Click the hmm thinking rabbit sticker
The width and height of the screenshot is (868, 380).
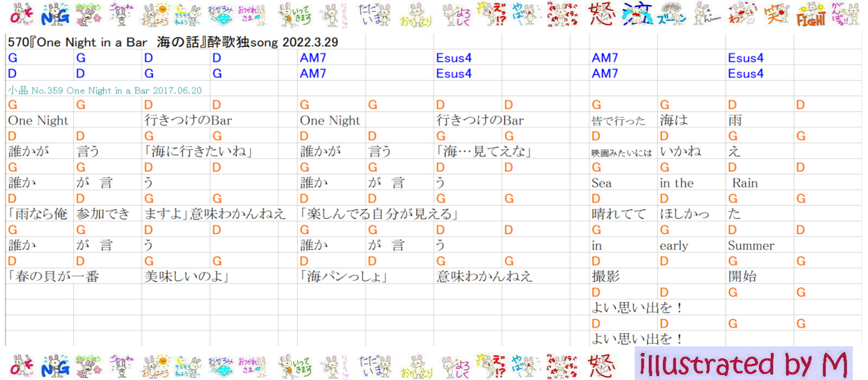click(707, 15)
